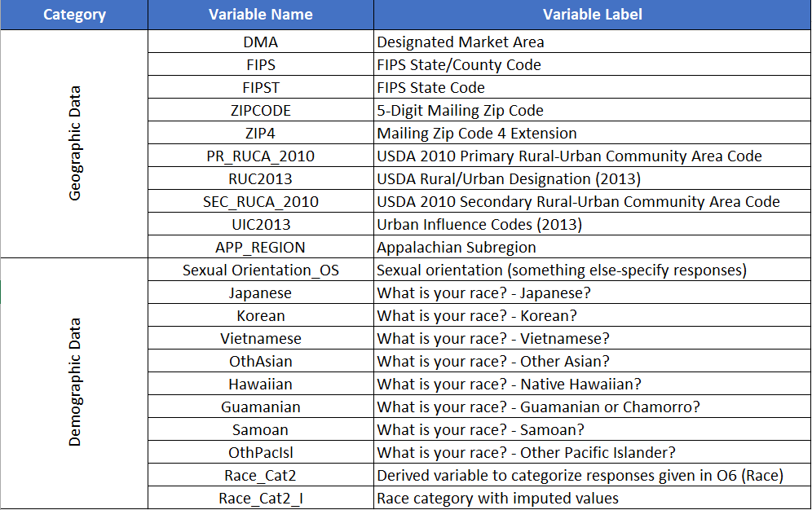Select the ZIPCODE variable cell
Viewport: 812px width, 510px height.
pos(260,110)
